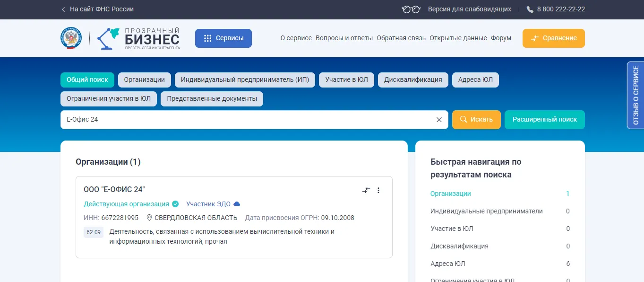Jump to Участие в ЮЛ in quick navigation
Image resolution: width=644 pixels, height=282 pixels.
click(452, 229)
